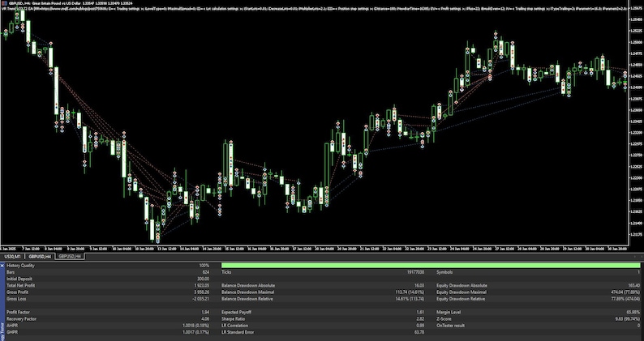
Task: Select the 165.40 equity drawdown value
Action: (634, 285)
